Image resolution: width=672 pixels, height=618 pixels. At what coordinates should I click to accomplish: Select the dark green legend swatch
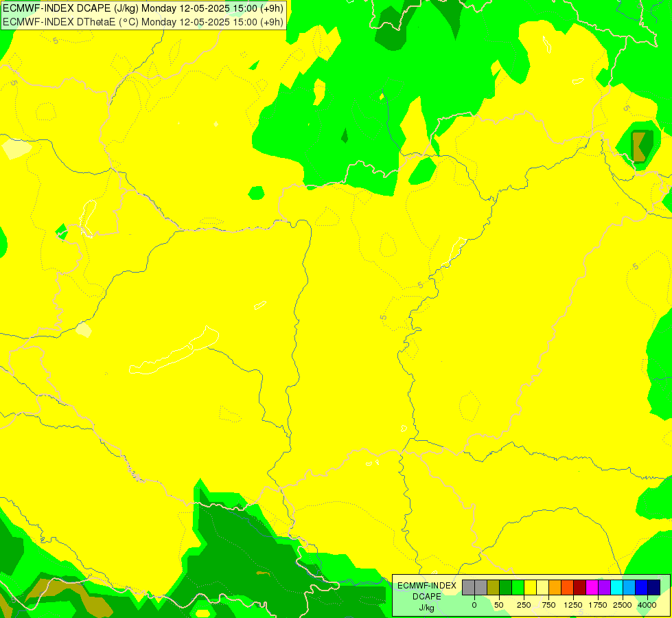click(x=506, y=588)
